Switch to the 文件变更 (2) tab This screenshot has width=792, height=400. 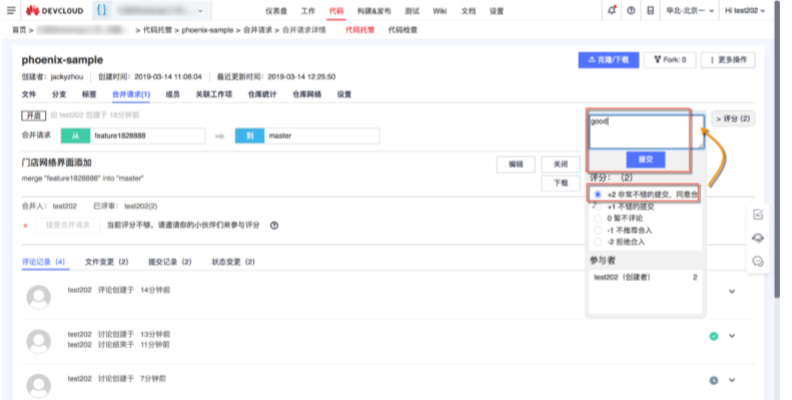[x=107, y=262]
